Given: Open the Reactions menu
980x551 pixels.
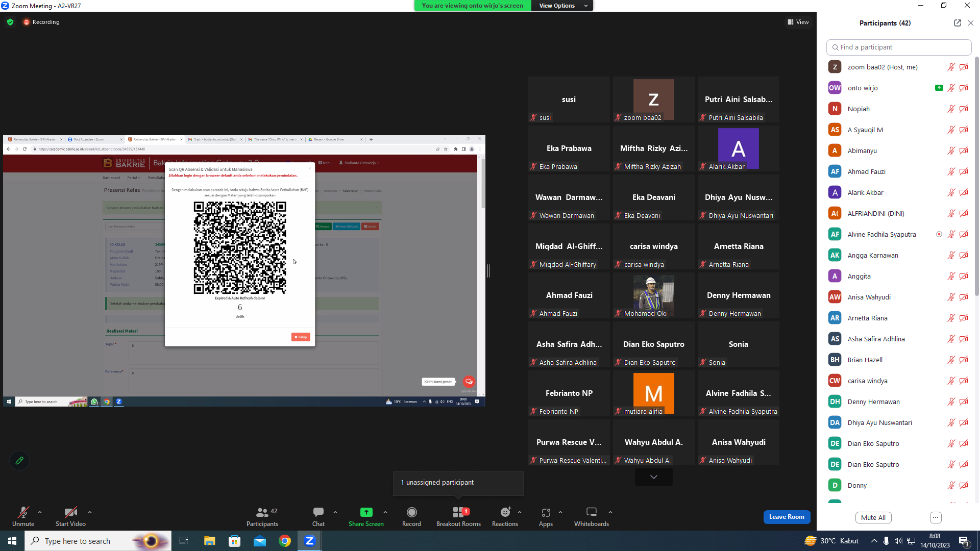Looking at the screenshot, I should (x=505, y=516).
